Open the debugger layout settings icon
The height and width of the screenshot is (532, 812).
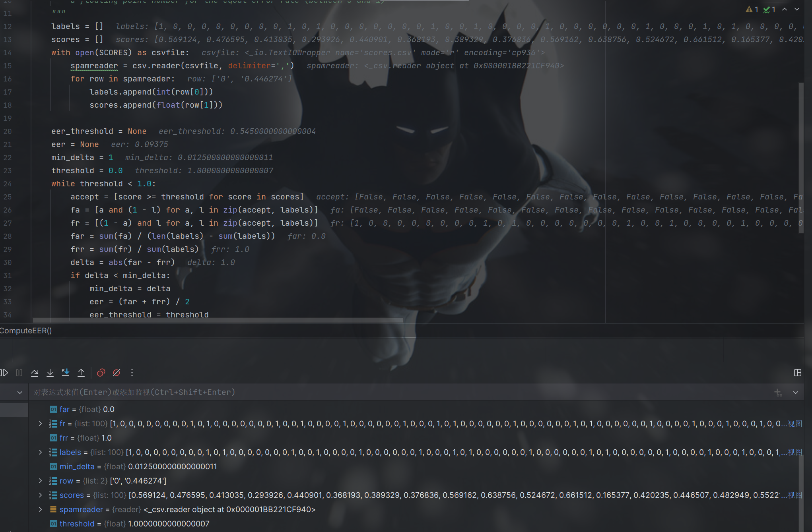pos(797,373)
